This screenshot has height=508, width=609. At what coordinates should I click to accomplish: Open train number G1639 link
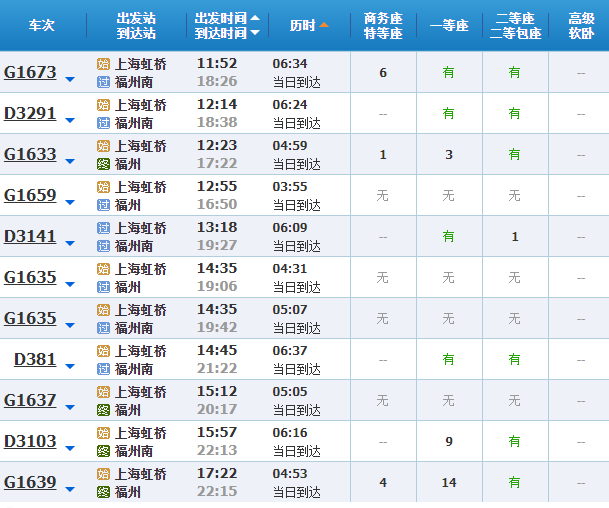pyautogui.click(x=30, y=482)
